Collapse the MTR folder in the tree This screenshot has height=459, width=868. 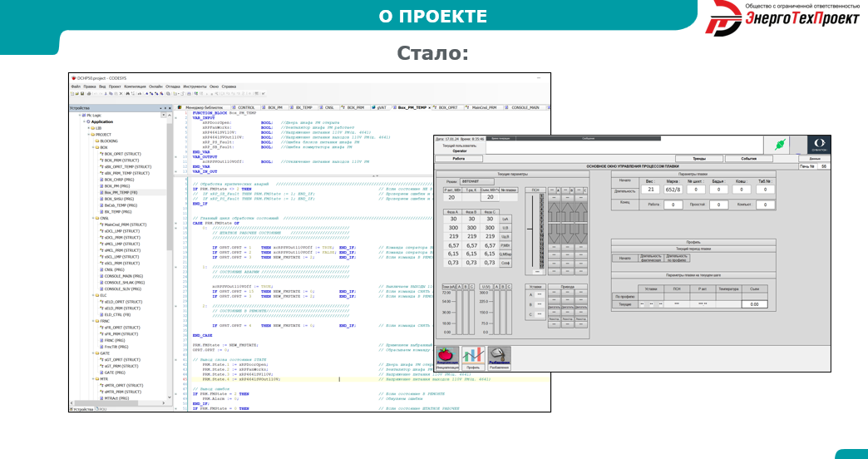(x=92, y=378)
